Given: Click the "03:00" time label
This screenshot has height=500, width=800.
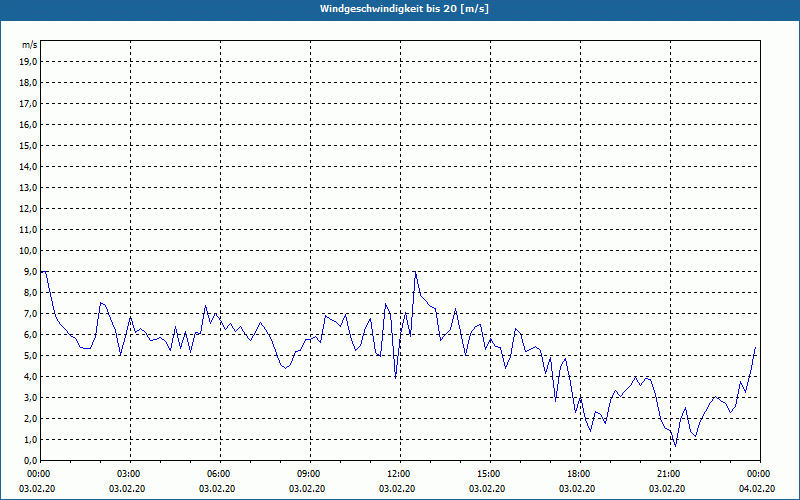Looking at the screenshot, I should click(131, 474).
